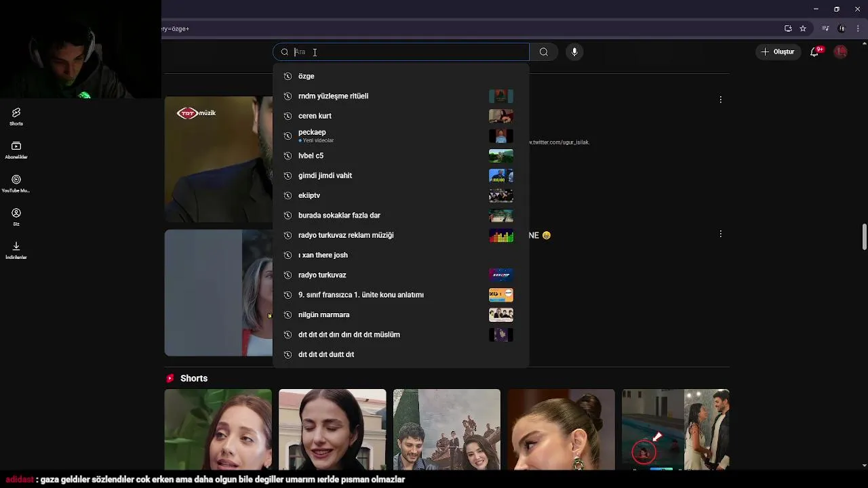The image size is (868, 488).
Task: Click the twitter.com/ugur_islak link text
Action: tap(560, 142)
